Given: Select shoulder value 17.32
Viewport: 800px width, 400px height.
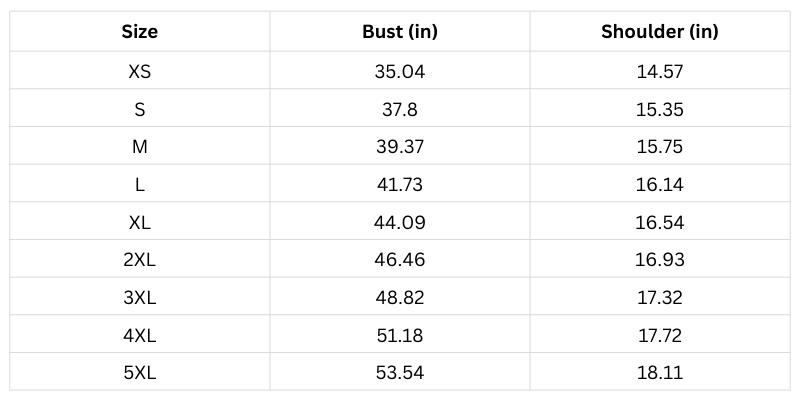Looking at the screenshot, I should coord(660,298).
